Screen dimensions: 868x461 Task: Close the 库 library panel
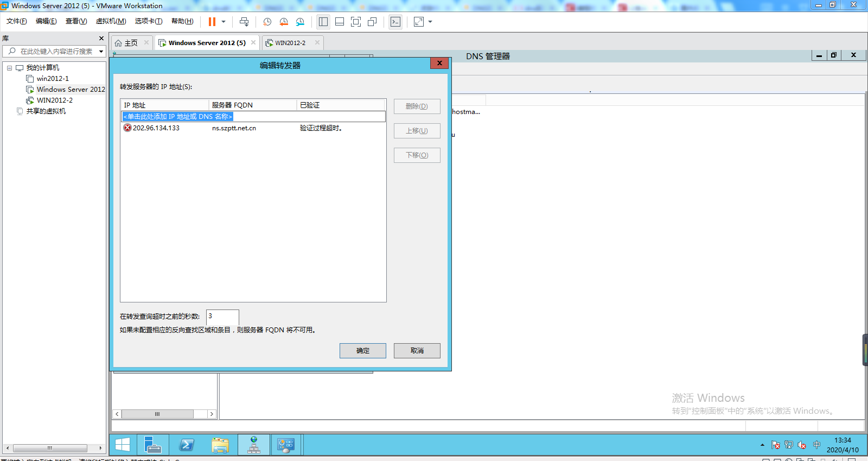101,39
